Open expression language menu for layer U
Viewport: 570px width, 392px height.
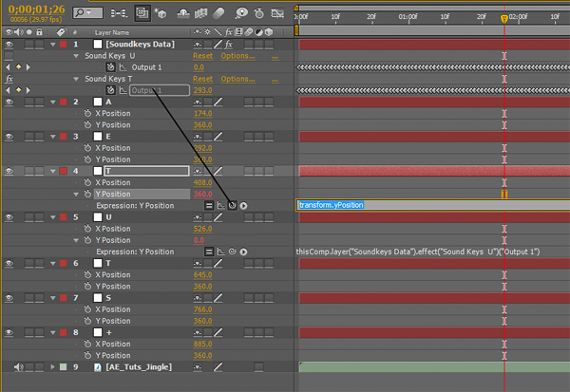[243, 252]
